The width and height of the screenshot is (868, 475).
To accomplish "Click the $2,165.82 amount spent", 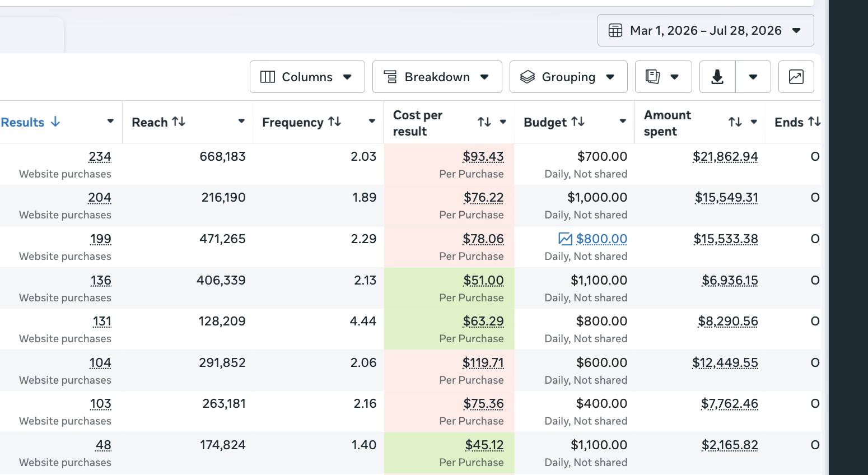I will [x=730, y=445].
